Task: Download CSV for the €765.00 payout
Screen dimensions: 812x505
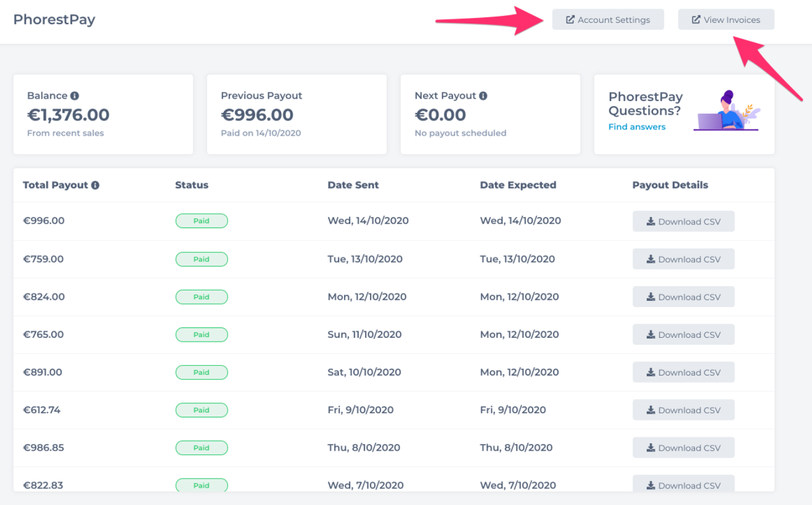Action: [684, 334]
